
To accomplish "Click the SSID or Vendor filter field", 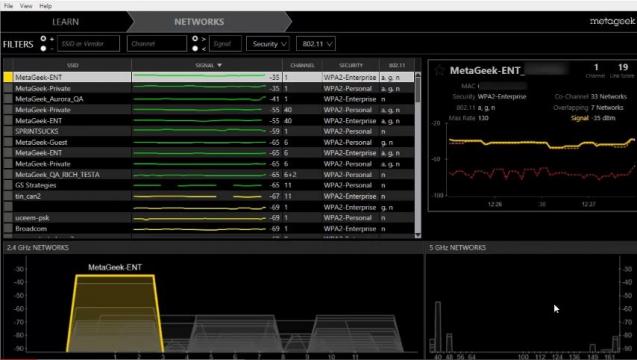I will pyautogui.click(x=89, y=44).
